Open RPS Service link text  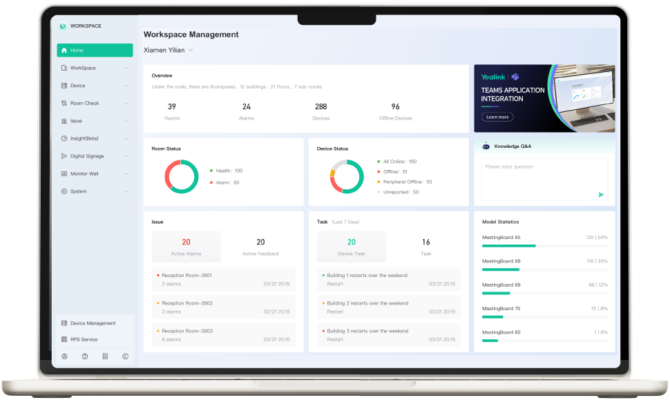coord(84,339)
